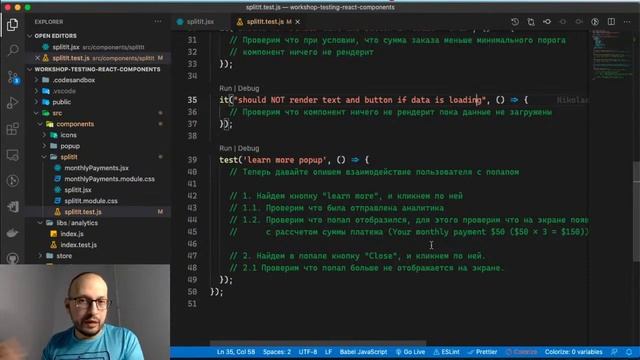Open the Docker view in activity bar
The height and width of the screenshot is (360, 640).
(13, 233)
